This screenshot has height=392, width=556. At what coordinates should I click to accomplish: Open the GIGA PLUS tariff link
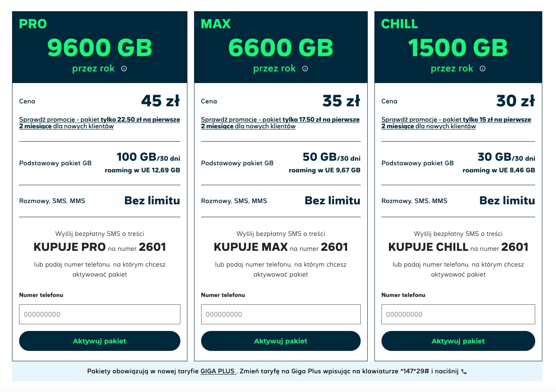219,371
